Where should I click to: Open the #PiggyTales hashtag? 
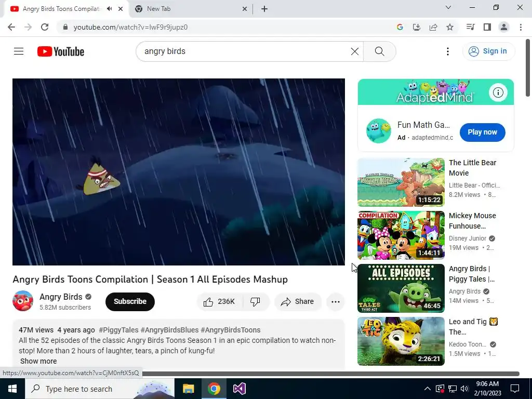(x=118, y=330)
